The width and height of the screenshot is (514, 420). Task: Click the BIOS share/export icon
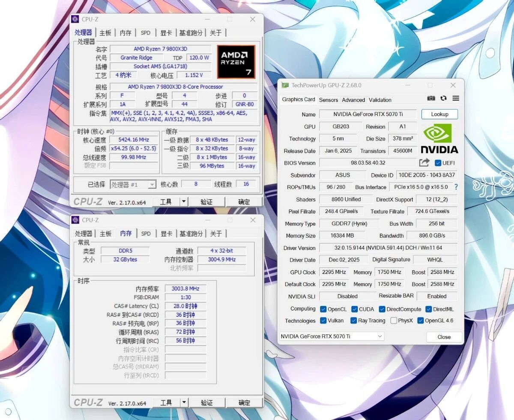point(424,163)
